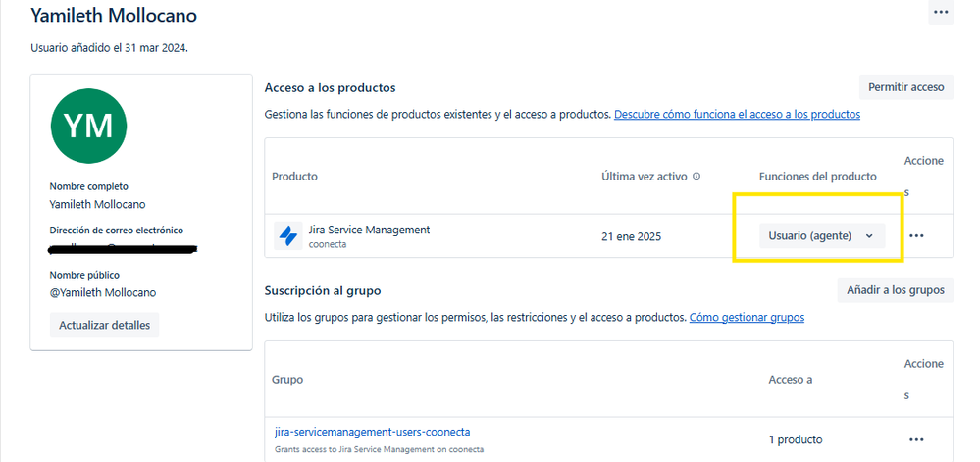Click the Acceso a column header
Viewport: 980px width, 462px height.
(x=791, y=380)
